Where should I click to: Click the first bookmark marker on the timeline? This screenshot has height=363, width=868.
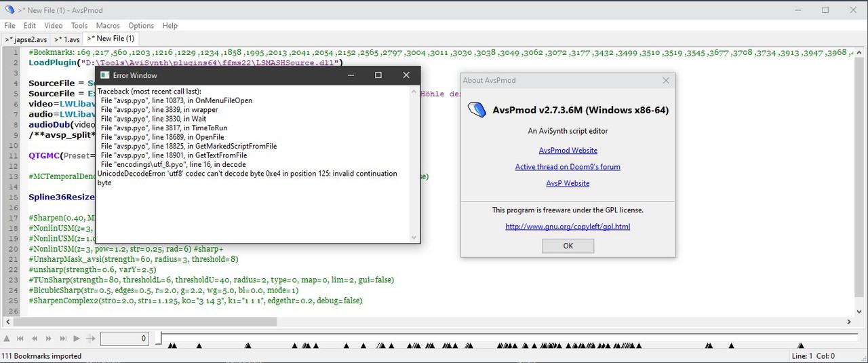pos(172,346)
